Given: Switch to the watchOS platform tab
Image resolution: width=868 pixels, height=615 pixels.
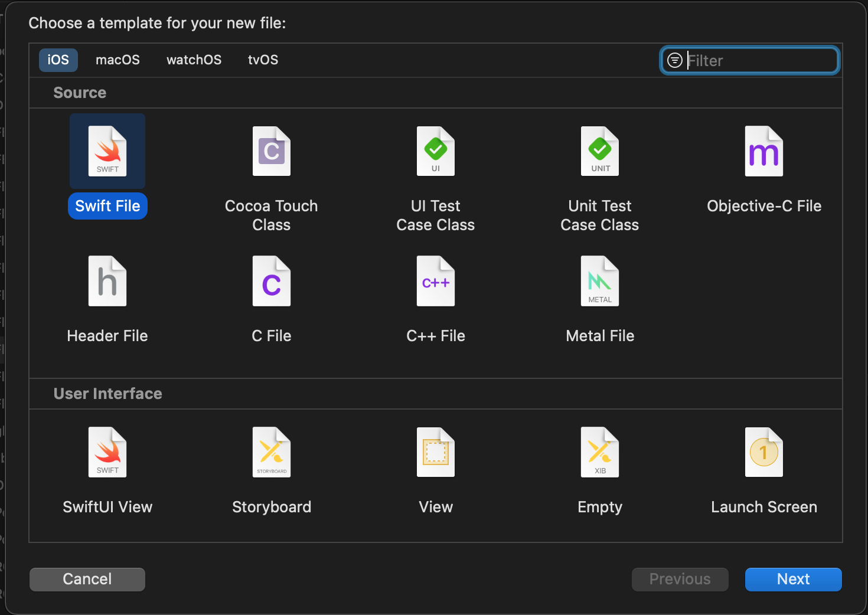Looking at the screenshot, I should pos(194,60).
